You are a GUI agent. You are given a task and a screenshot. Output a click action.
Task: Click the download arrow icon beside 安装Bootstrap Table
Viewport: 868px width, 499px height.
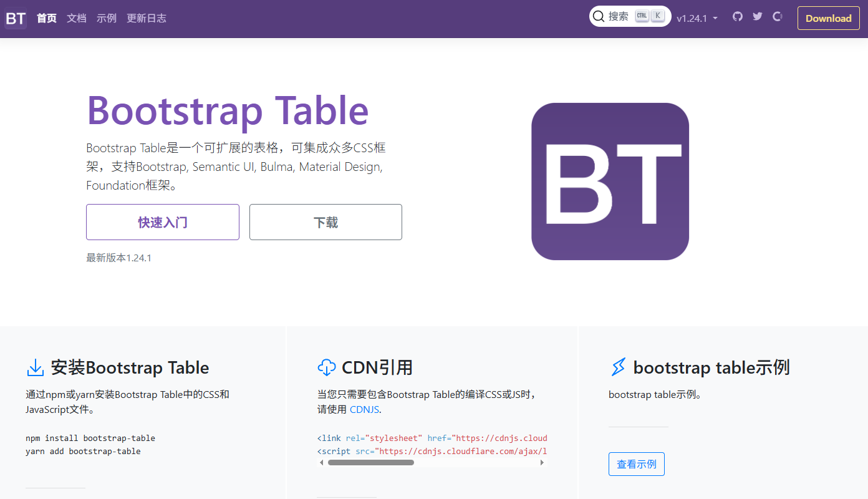click(36, 367)
